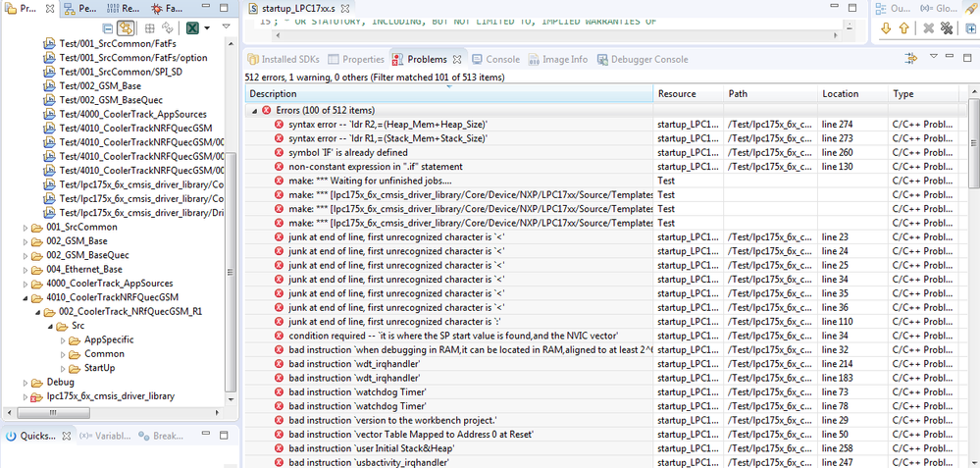Collapse all in the project explorer toolbar
This screenshot has height=468, width=980.
pyautogui.click(x=108, y=28)
